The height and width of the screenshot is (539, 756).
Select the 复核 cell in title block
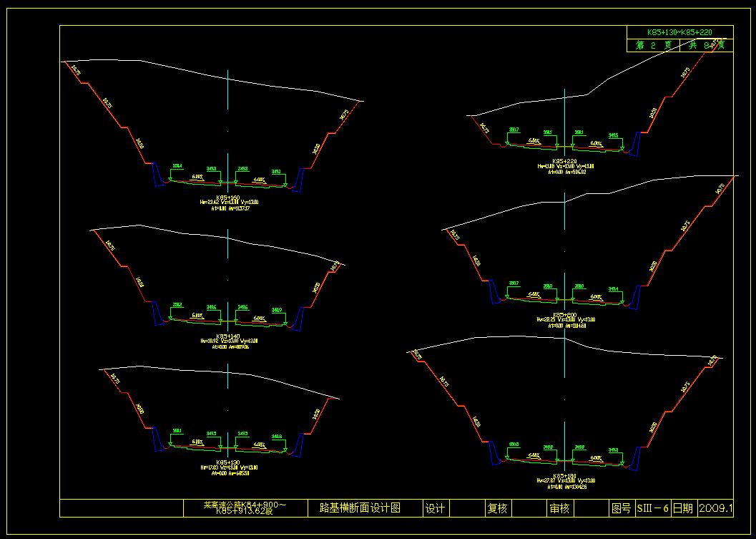(x=497, y=508)
